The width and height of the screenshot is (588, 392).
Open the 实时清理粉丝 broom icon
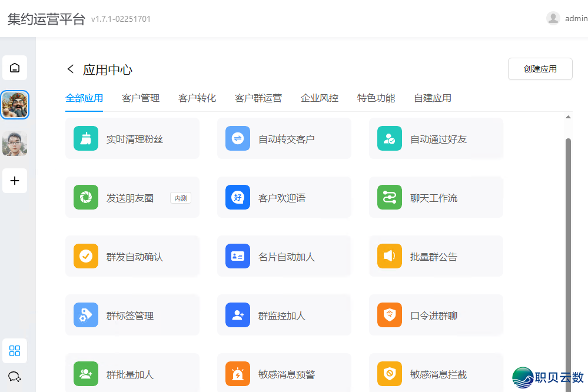[86, 139]
